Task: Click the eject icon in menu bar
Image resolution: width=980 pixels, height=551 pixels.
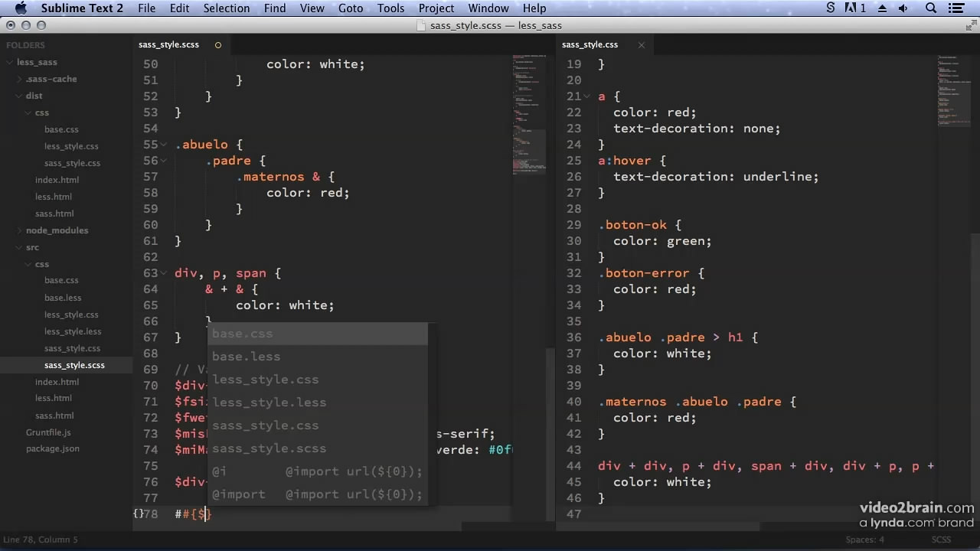Action: point(880,8)
